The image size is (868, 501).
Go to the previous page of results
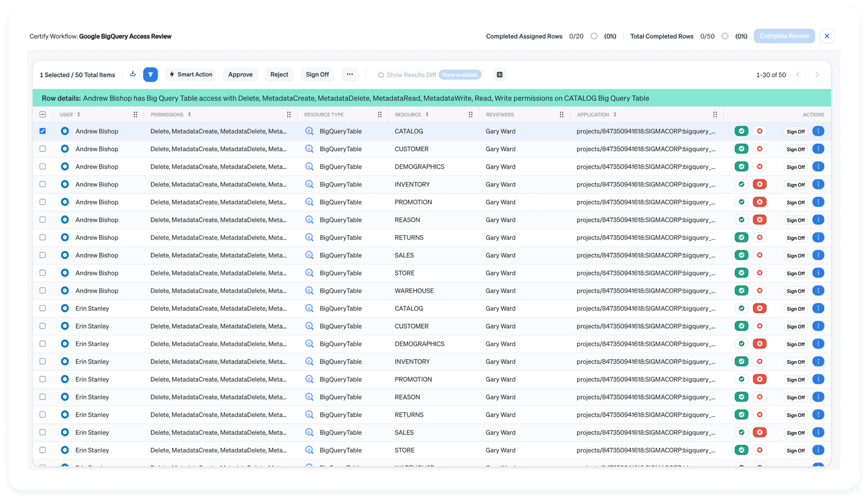(x=798, y=75)
